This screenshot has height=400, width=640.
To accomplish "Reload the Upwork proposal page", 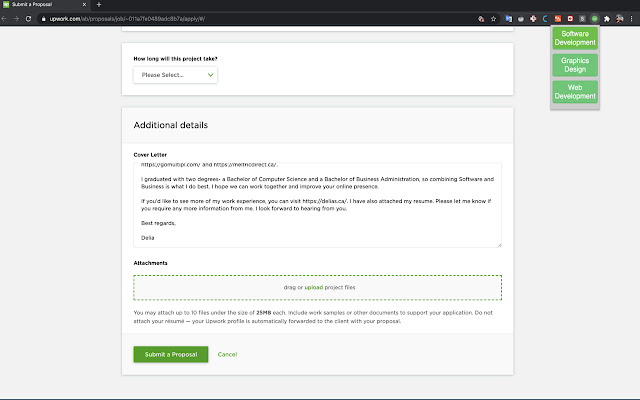I will [28, 19].
